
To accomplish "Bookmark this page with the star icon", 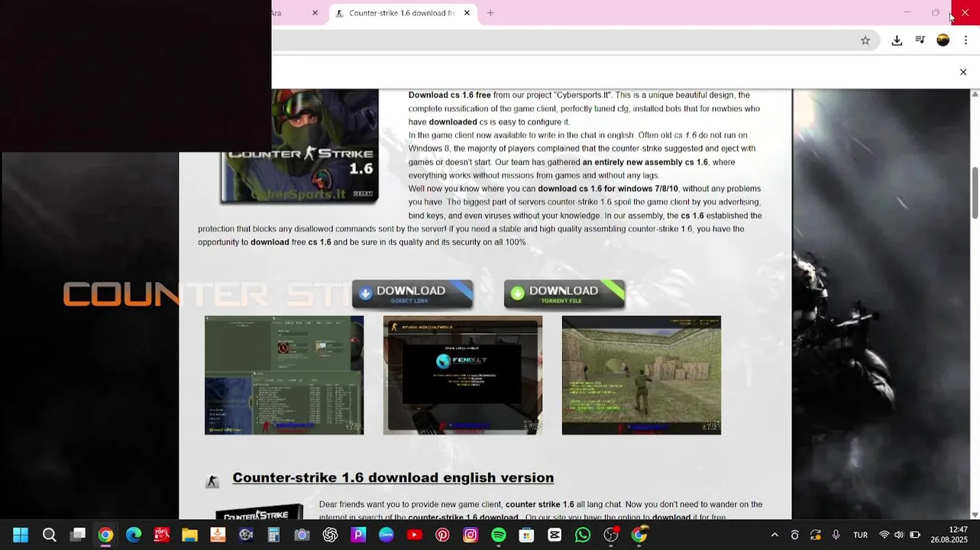I will click(865, 40).
